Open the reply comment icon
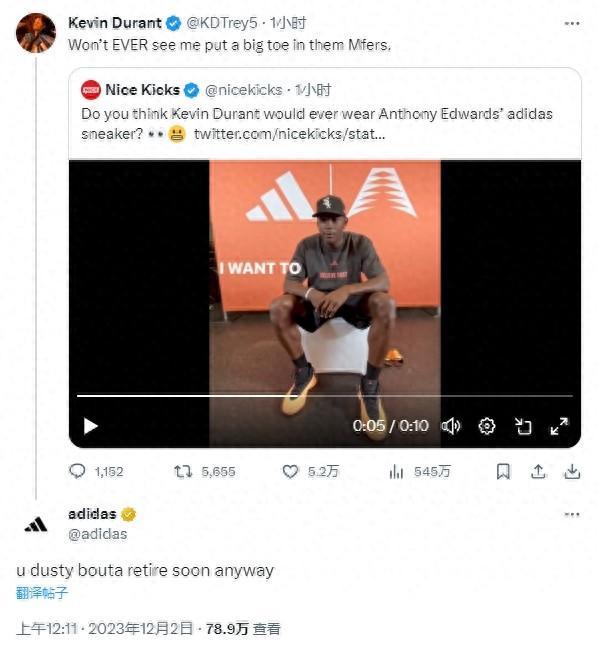 tap(77, 471)
